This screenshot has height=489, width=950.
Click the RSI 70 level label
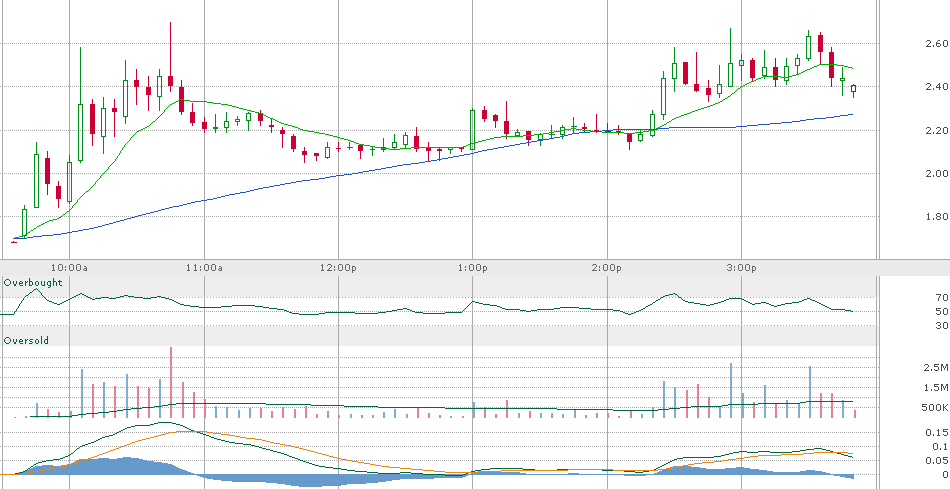coord(942,298)
